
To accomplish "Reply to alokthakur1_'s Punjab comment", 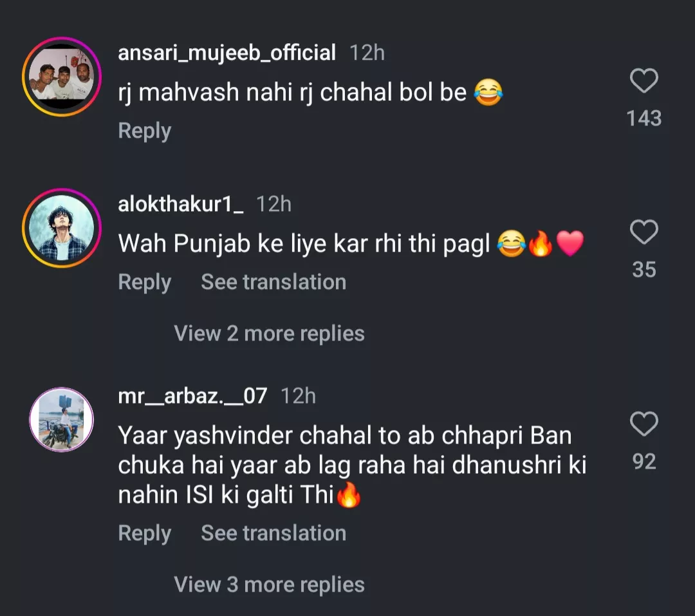I will pos(144,282).
